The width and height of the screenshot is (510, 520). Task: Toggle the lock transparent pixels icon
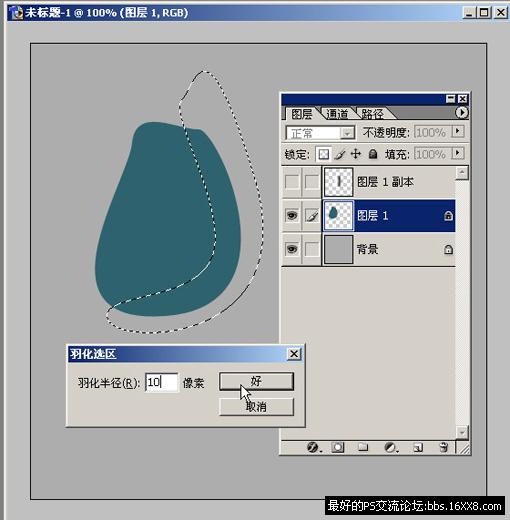pos(323,154)
